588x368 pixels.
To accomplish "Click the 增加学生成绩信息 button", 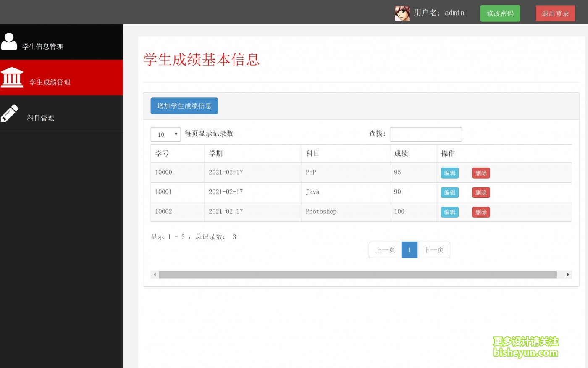I will (x=184, y=106).
